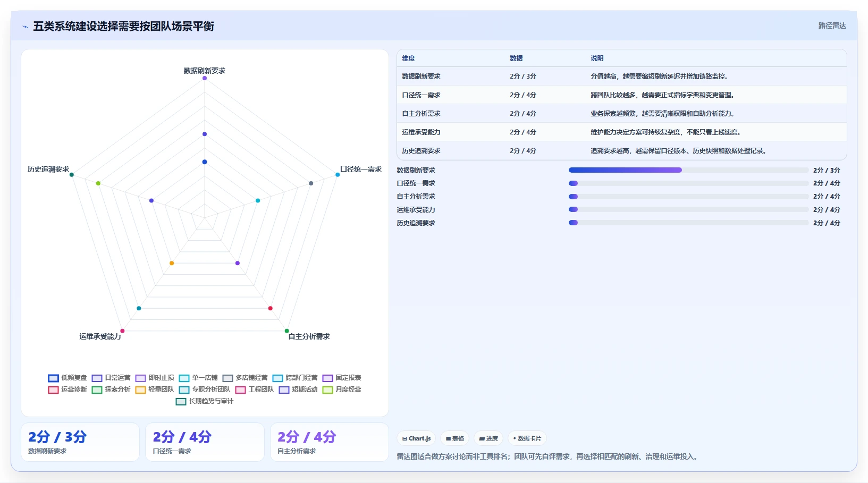
Task: Toggle the 跨部门经营 legend series
Action: click(x=295, y=378)
